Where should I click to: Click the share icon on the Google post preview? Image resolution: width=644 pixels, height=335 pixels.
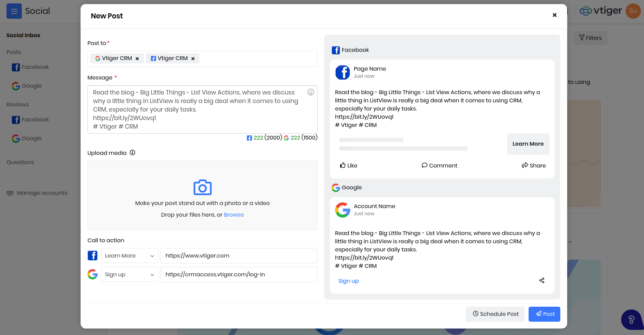click(542, 280)
